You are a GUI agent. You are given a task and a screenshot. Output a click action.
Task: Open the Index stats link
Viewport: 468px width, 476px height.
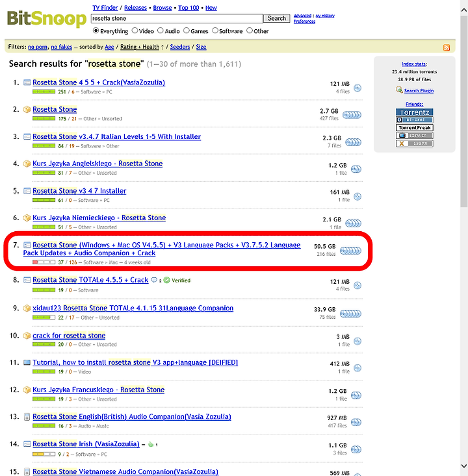(x=414, y=64)
